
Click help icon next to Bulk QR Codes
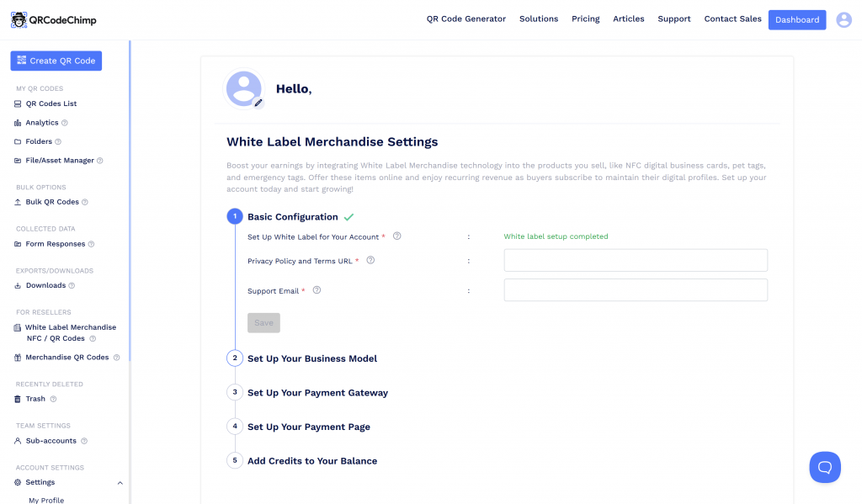(x=85, y=202)
